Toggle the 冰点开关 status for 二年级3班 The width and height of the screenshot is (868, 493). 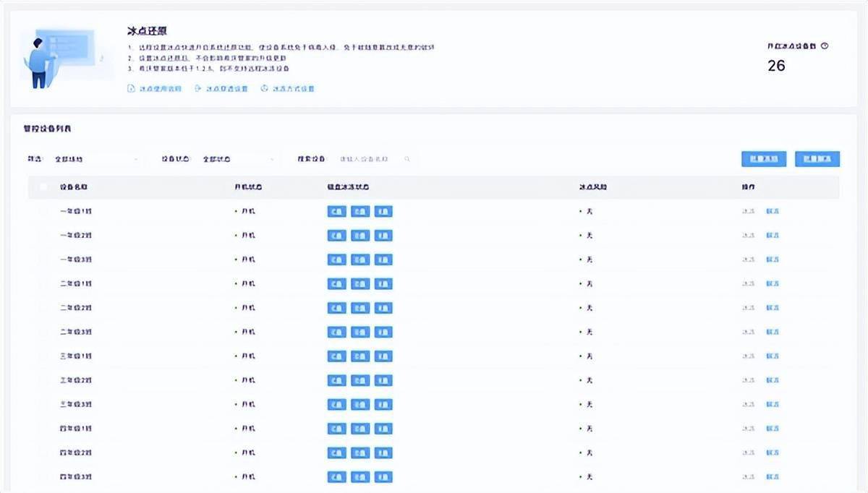tap(587, 332)
